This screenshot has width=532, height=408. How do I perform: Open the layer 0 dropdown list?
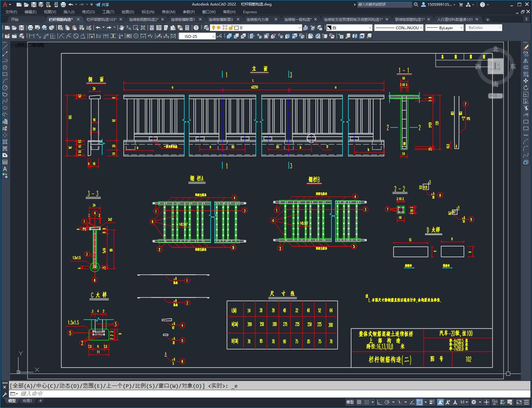pos(300,28)
